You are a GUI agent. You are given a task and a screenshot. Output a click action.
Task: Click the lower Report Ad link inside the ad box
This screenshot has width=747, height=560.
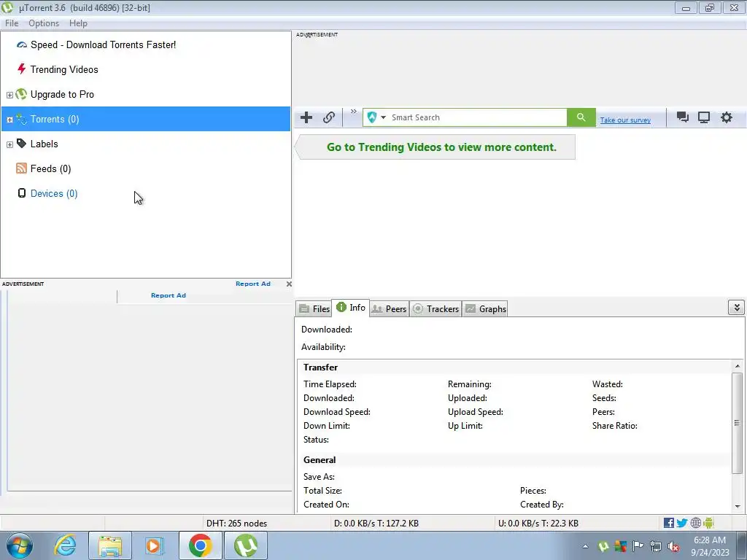169,295
